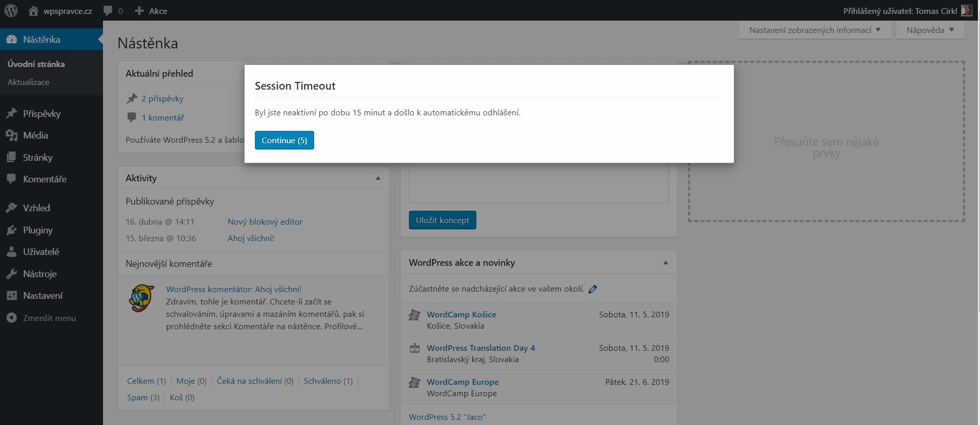
Task: Open the Ahoj všichni! published post link
Action: click(x=251, y=238)
